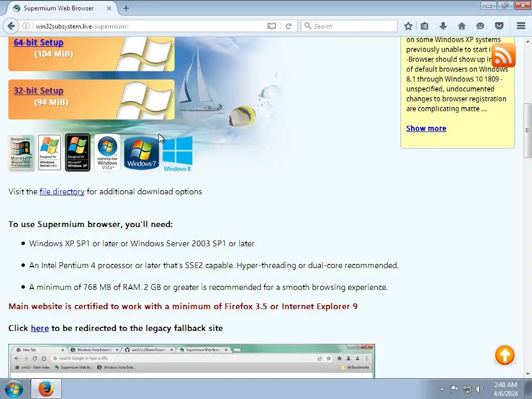
Task: Open the Supermium browser screenshot image
Action: click(x=192, y=361)
